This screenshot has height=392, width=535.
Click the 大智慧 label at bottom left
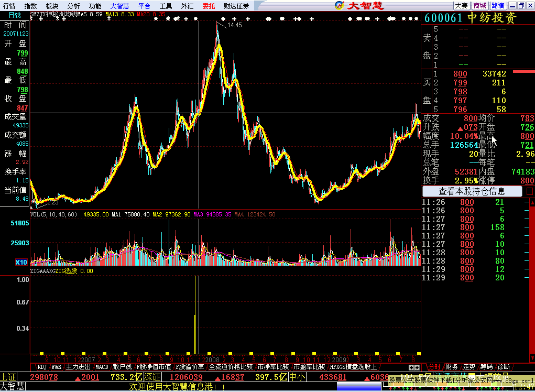12,387
